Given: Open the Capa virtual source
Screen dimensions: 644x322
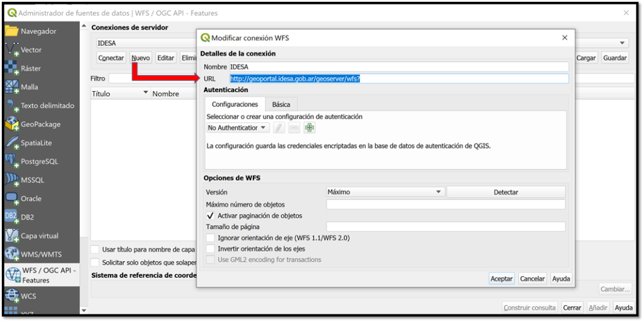Looking at the screenshot, I should tap(41, 236).
